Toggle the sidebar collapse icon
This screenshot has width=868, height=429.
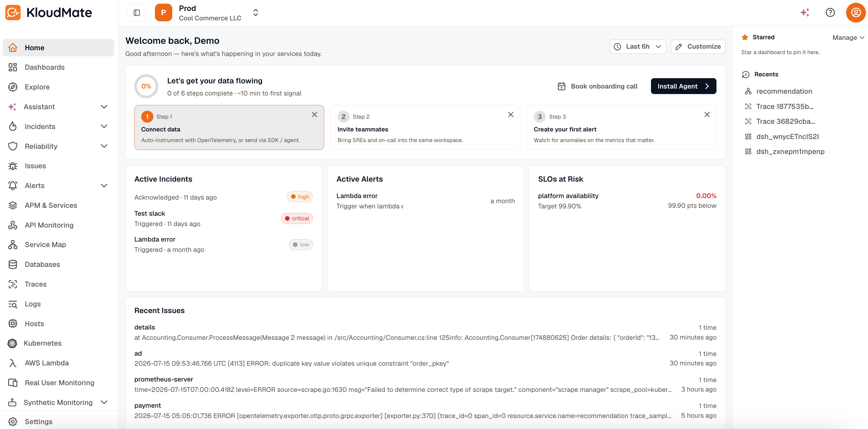coord(136,13)
